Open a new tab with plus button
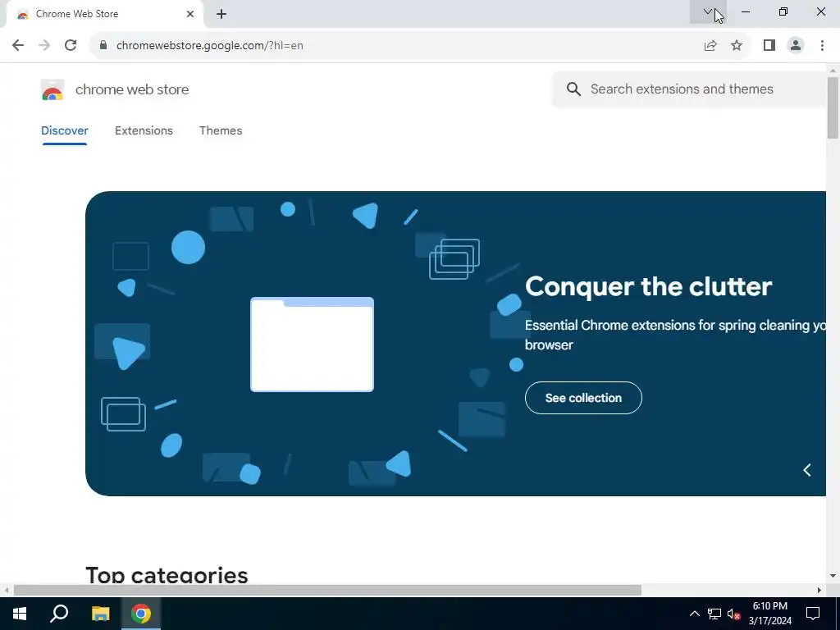This screenshot has width=840, height=630. click(x=221, y=15)
